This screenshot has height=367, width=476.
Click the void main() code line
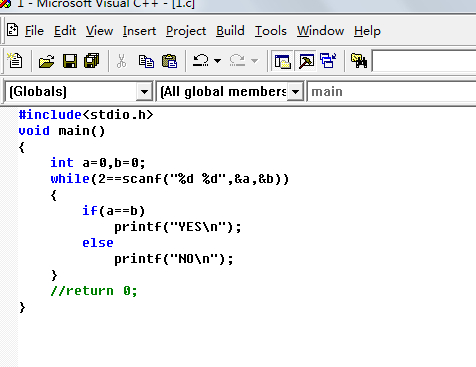click(x=62, y=130)
